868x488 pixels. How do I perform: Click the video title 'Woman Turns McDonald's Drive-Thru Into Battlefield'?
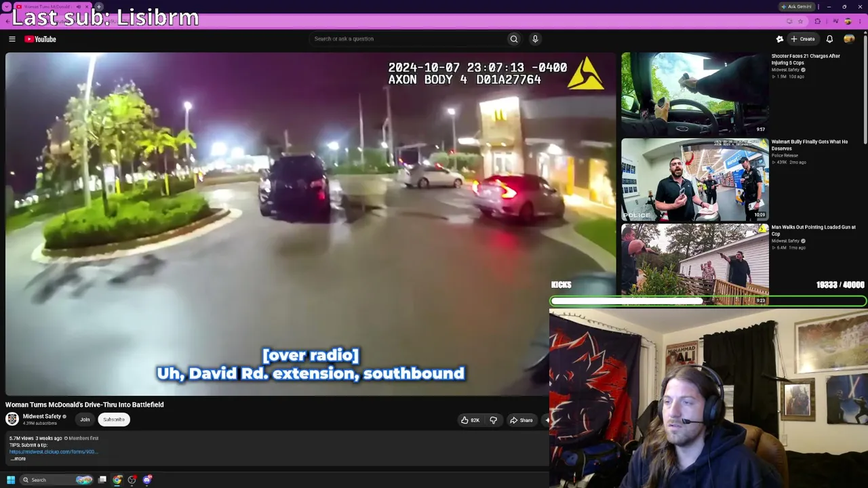tap(85, 405)
